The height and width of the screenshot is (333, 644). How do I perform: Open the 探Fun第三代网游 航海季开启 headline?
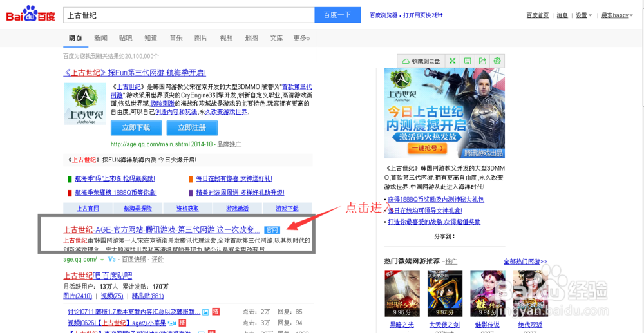(x=135, y=73)
